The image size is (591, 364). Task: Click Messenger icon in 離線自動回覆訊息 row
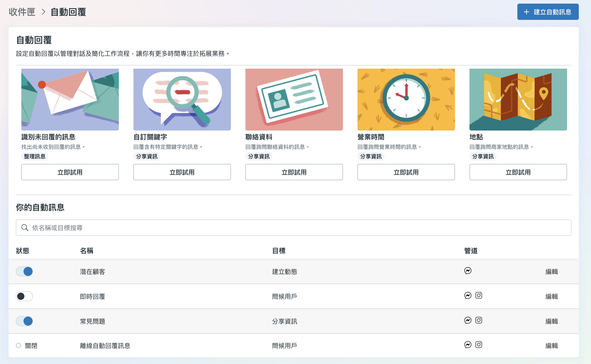click(468, 345)
